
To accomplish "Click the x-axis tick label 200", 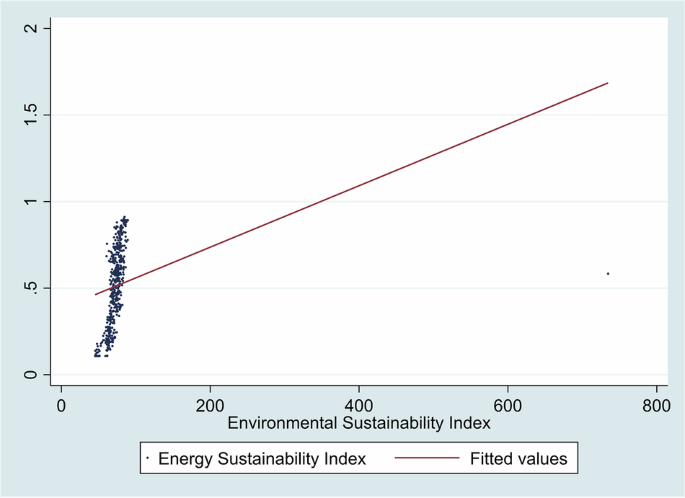I will click(x=210, y=404).
